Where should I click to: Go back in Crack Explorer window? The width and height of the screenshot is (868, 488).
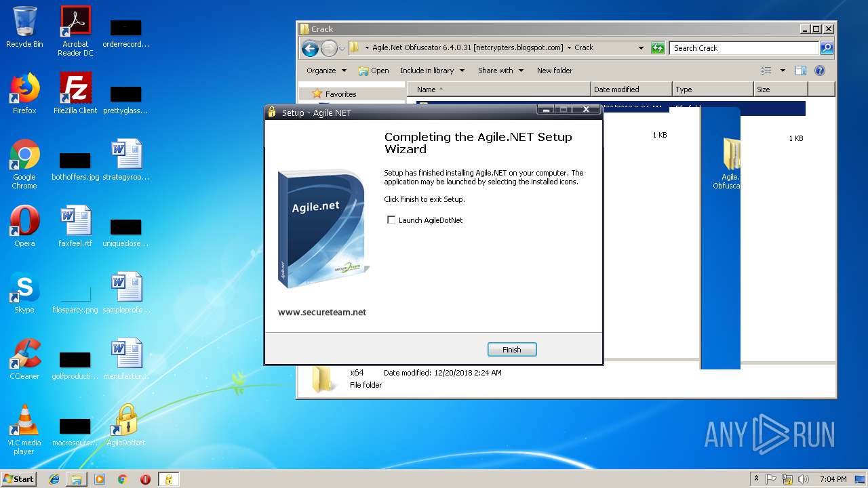tap(310, 48)
